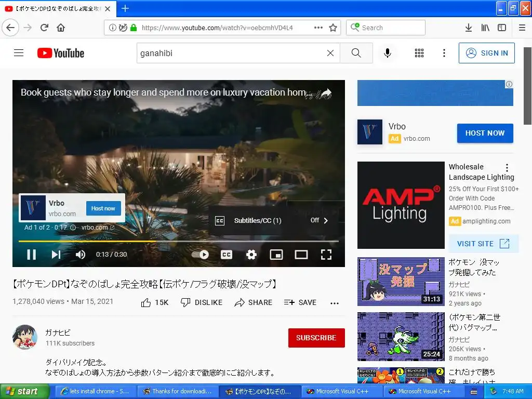Share this video
This screenshot has width=532, height=399.
(x=254, y=302)
